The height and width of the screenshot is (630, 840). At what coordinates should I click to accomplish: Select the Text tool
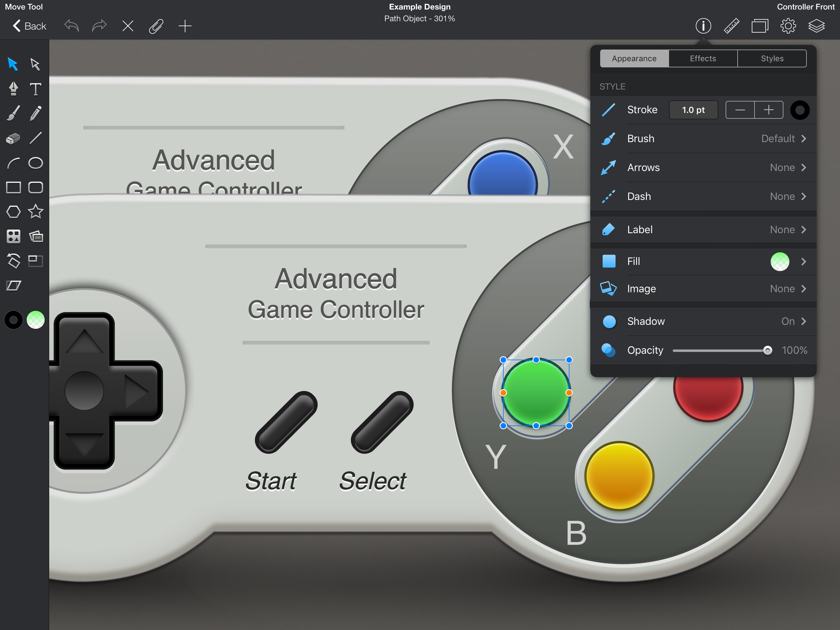(35, 89)
